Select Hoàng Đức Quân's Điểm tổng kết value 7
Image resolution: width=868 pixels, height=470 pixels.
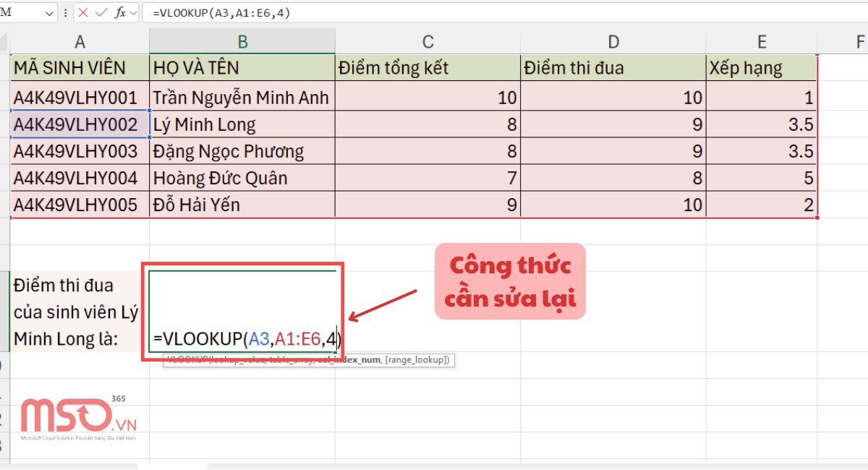(428, 178)
